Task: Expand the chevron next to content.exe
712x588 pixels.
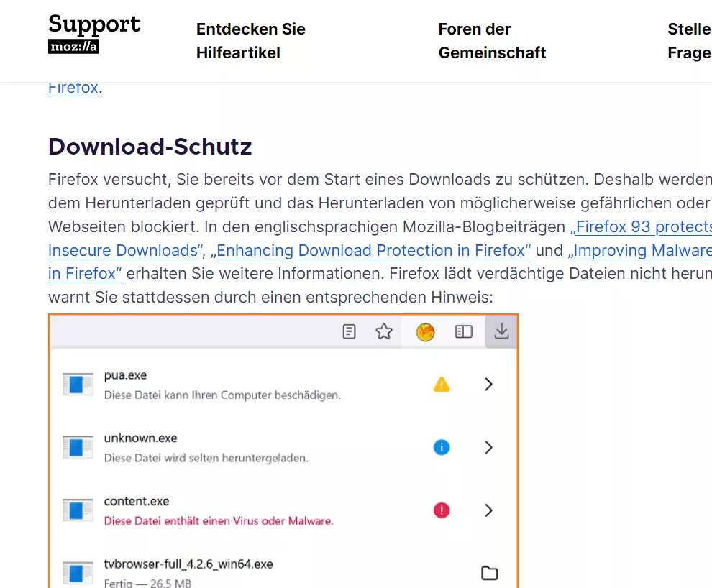Action: click(x=488, y=510)
